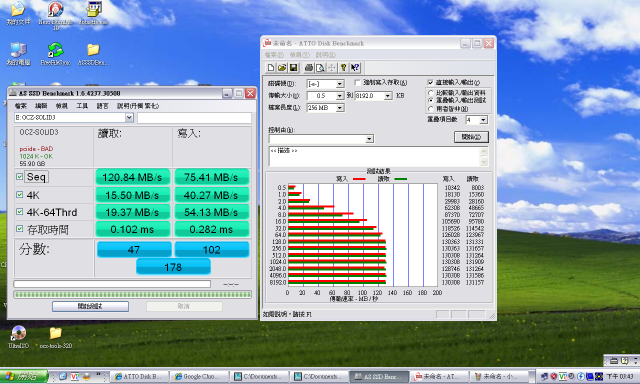Click the Windows Start button
This screenshot has height=384, width=640.
(x=23, y=376)
